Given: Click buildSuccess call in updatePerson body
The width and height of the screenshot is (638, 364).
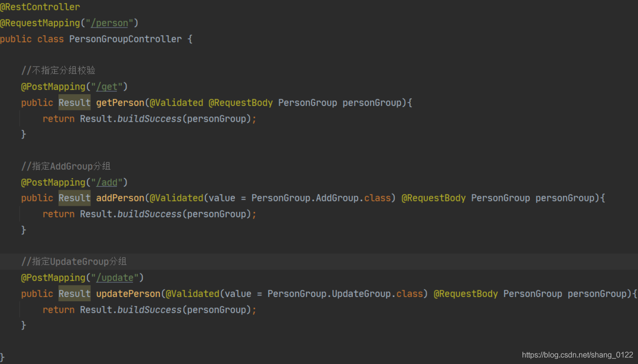Looking at the screenshot, I should pyautogui.click(x=150, y=310).
